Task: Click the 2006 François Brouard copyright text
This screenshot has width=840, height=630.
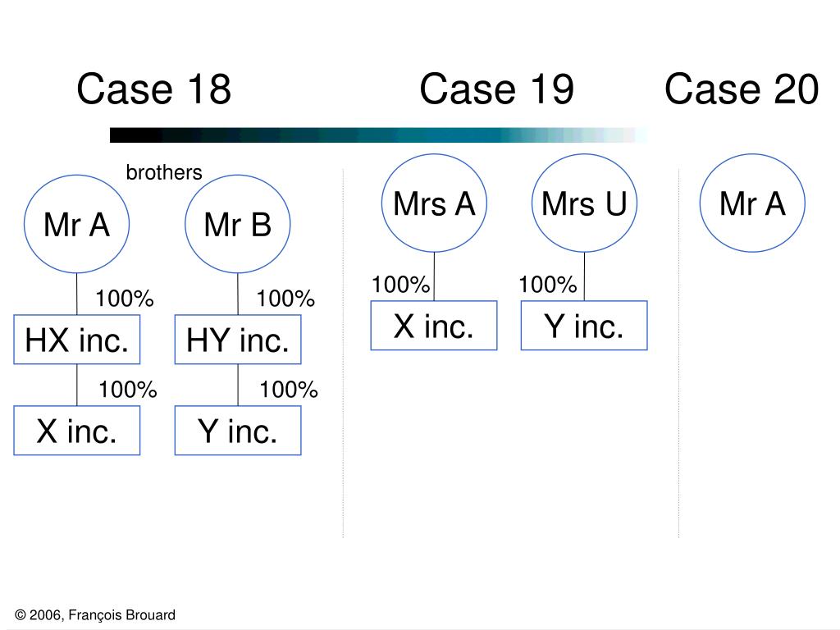Action: (x=95, y=615)
